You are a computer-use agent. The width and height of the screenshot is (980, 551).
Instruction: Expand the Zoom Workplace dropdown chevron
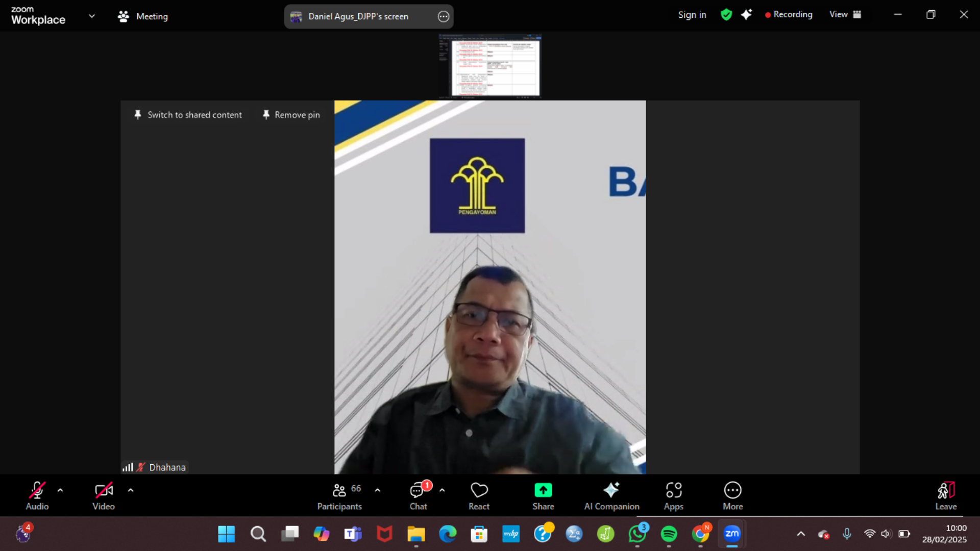click(x=92, y=16)
